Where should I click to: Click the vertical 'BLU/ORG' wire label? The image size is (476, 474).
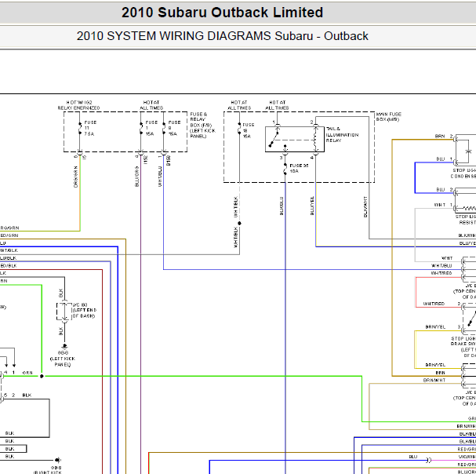point(137,177)
